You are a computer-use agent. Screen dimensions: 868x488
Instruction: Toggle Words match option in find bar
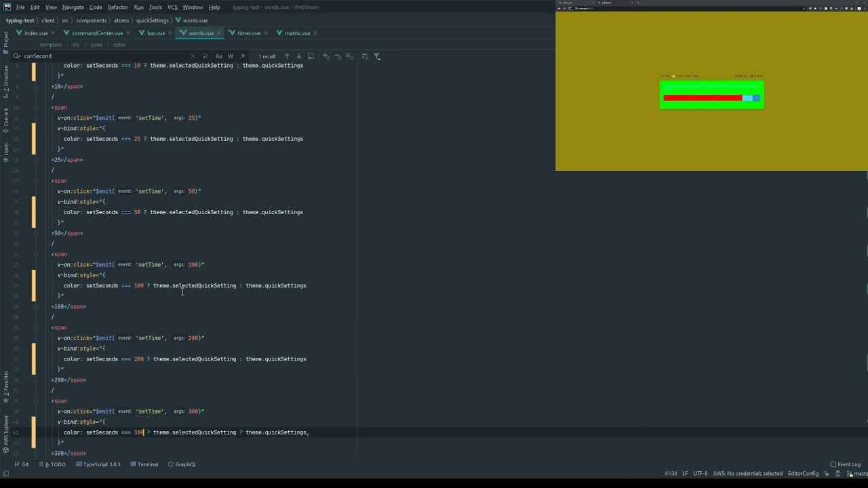tap(231, 56)
